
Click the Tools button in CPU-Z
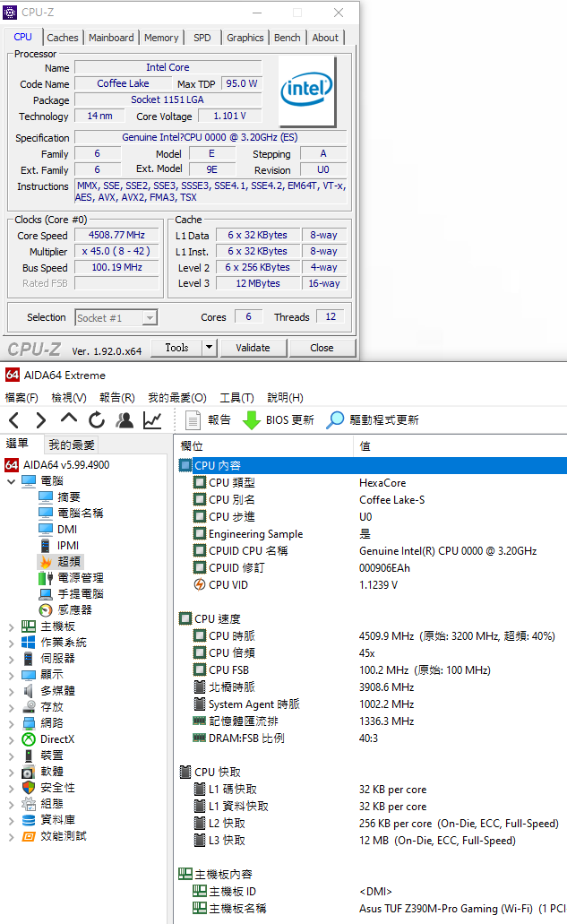click(x=176, y=348)
